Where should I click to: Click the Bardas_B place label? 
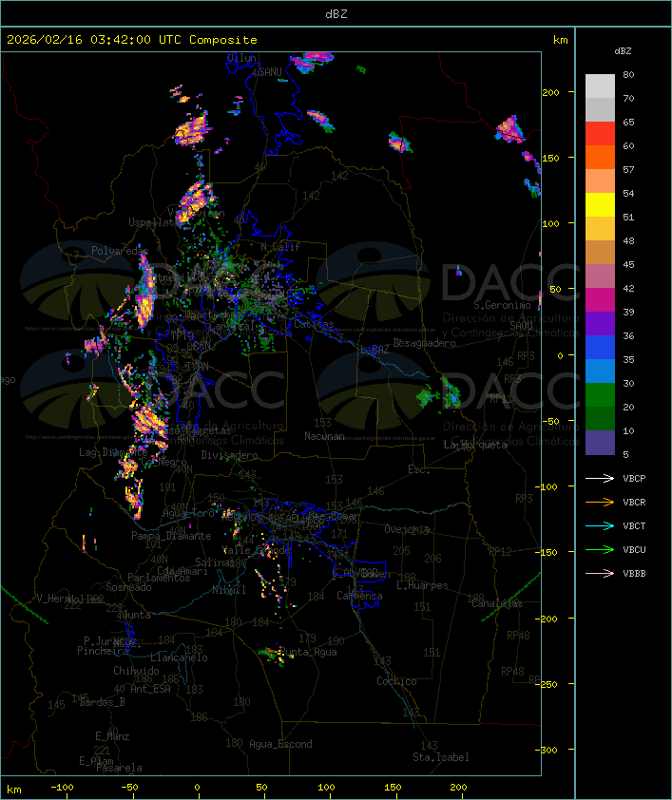pos(102,702)
